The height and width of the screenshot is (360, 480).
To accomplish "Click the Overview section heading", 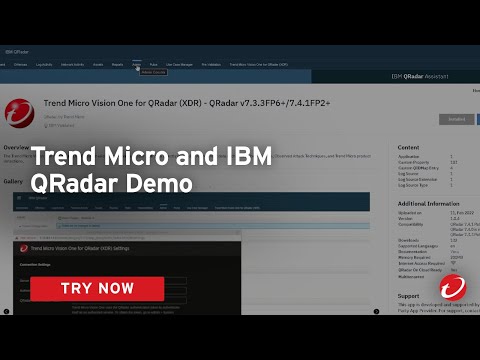I will (16, 147).
